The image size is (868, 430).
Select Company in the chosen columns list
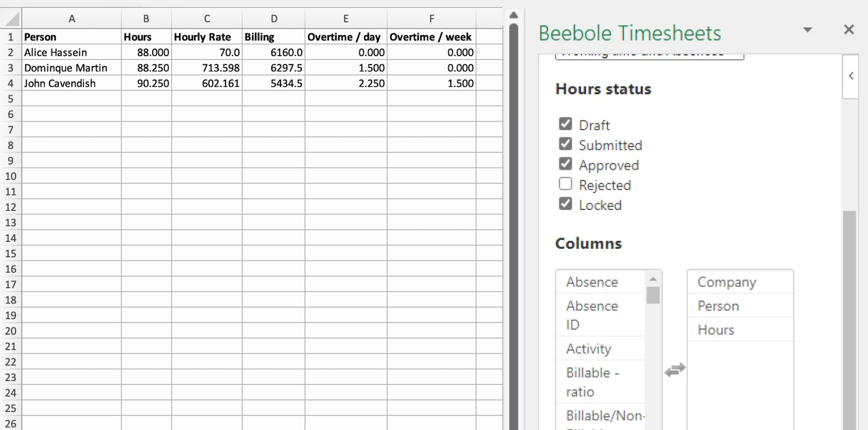pyautogui.click(x=727, y=281)
